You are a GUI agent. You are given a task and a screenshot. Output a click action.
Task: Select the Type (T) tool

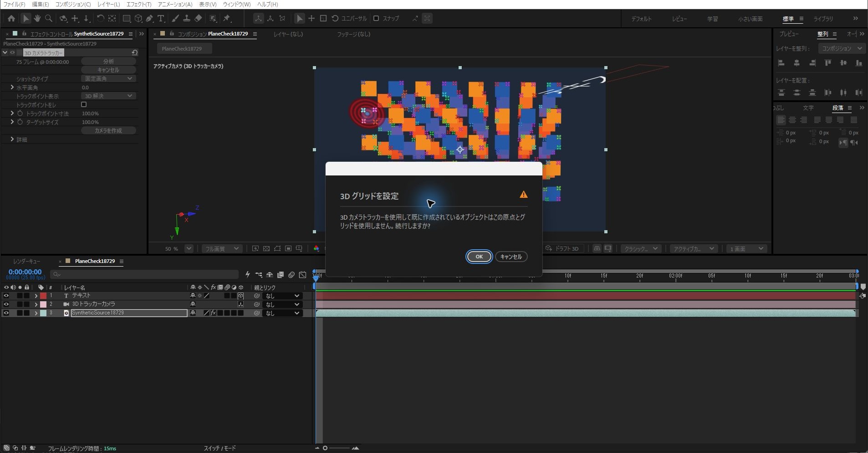tap(161, 19)
